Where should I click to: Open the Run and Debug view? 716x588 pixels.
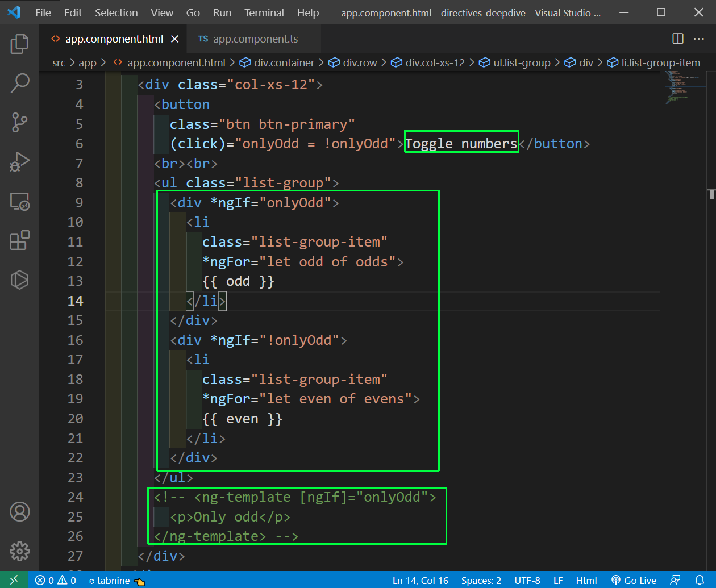pyautogui.click(x=19, y=162)
